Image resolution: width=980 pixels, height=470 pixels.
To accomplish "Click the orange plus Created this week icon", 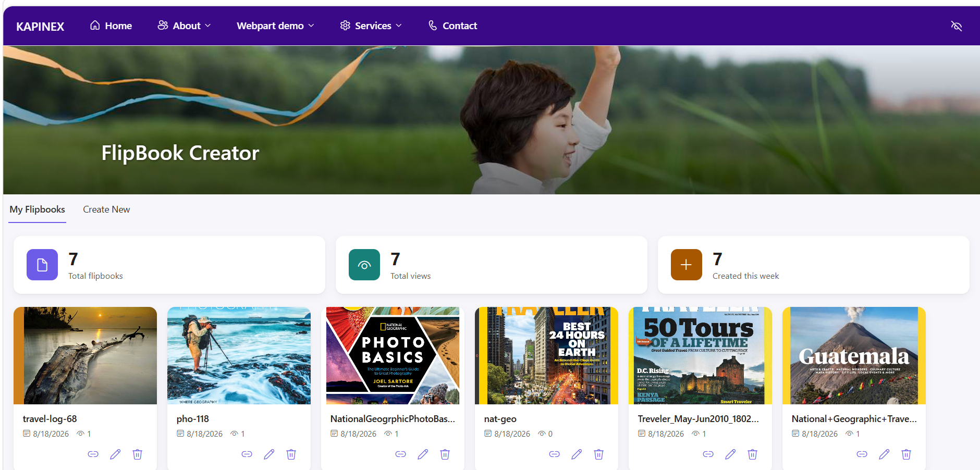I will (x=687, y=265).
